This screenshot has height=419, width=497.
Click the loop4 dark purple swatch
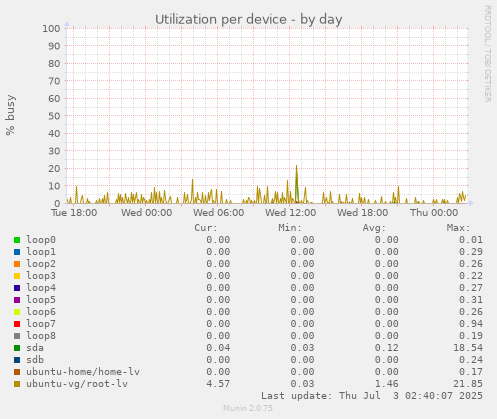pyautogui.click(x=17, y=288)
